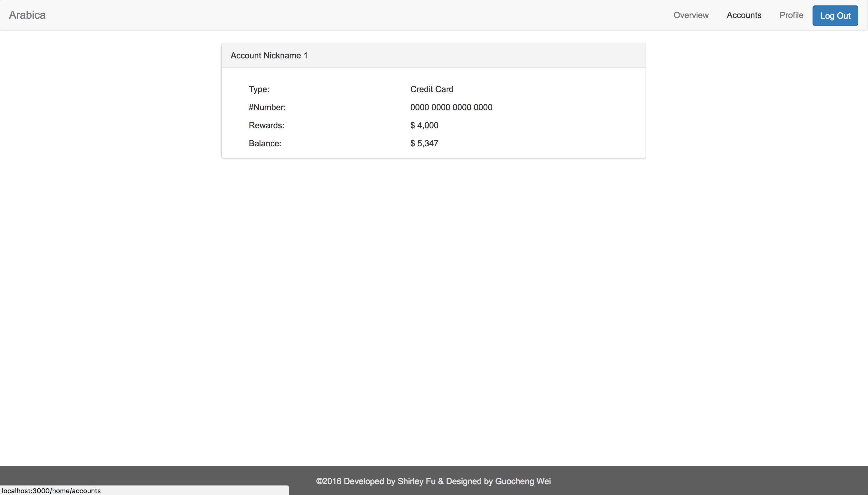Click the #Number label

(x=267, y=107)
